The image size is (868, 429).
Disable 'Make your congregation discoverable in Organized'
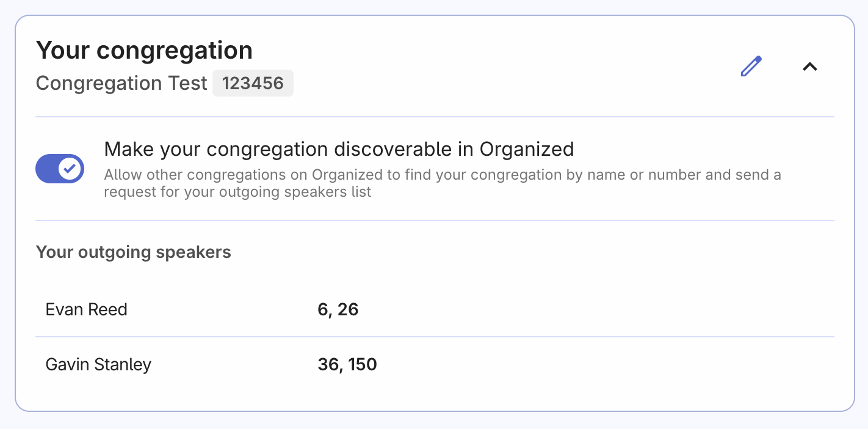pyautogui.click(x=59, y=169)
